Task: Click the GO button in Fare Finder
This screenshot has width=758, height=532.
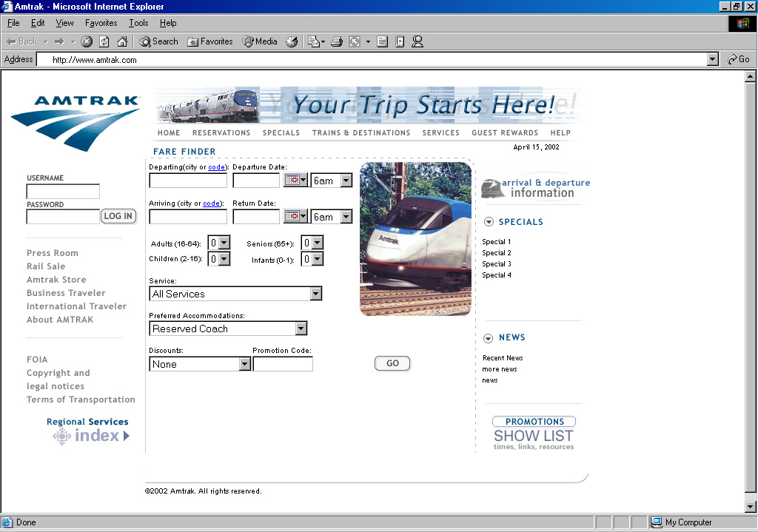Action: [392, 363]
